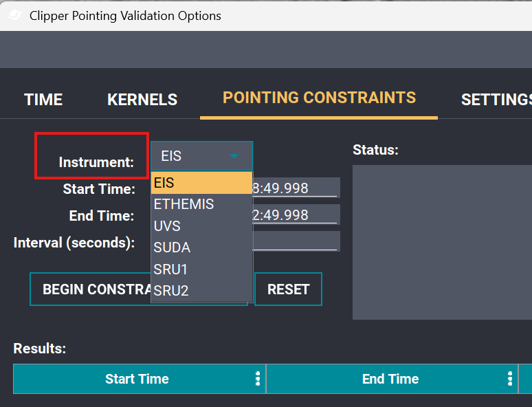
Task: Click the Clipper app icon in title bar
Action: pyautogui.click(x=14, y=16)
